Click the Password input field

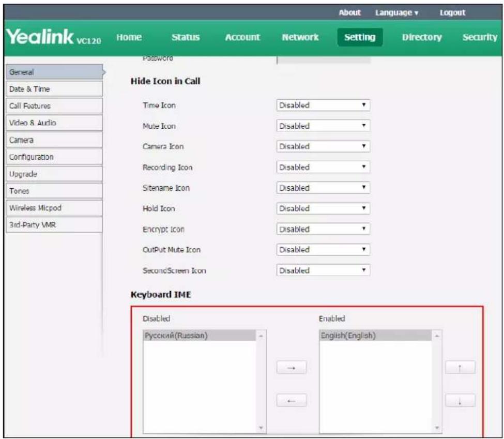(x=324, y=60)
